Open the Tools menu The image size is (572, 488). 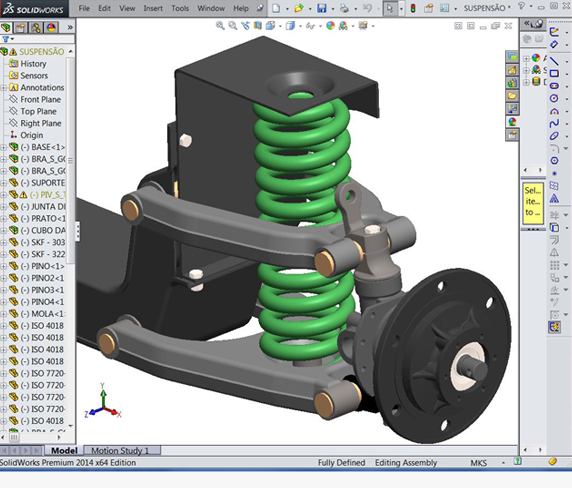[180, 8]
